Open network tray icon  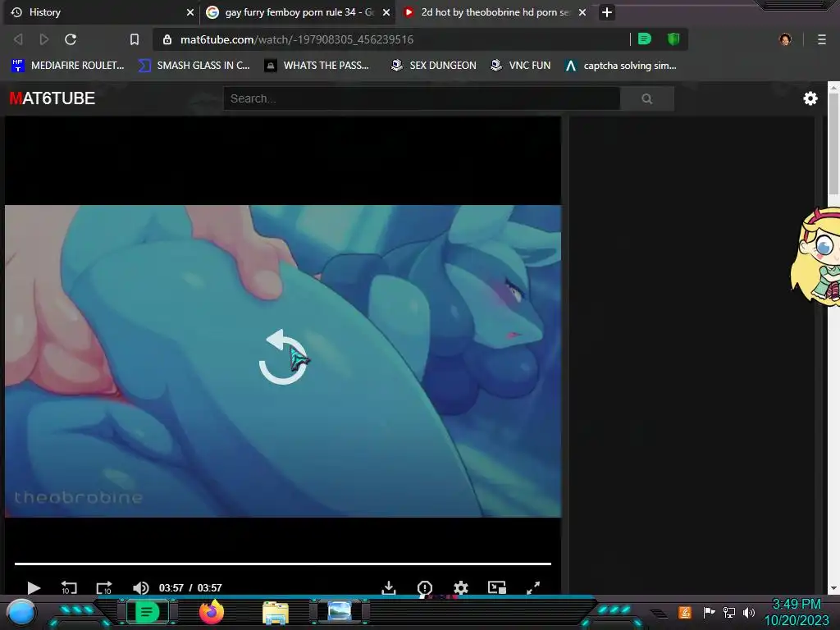click(729, 612)
